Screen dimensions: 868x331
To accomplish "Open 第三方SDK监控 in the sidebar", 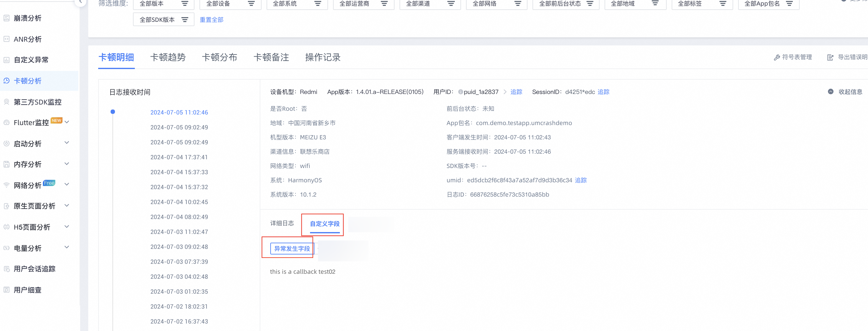I will 37,102.
